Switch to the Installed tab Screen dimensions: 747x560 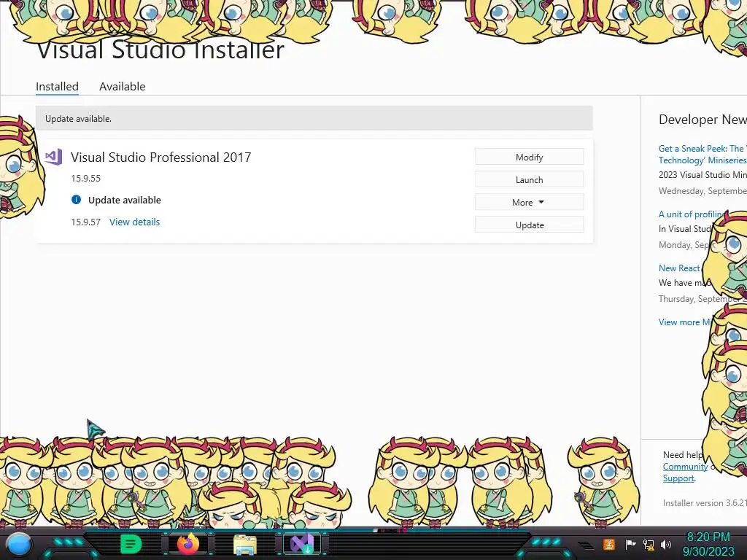57,86
